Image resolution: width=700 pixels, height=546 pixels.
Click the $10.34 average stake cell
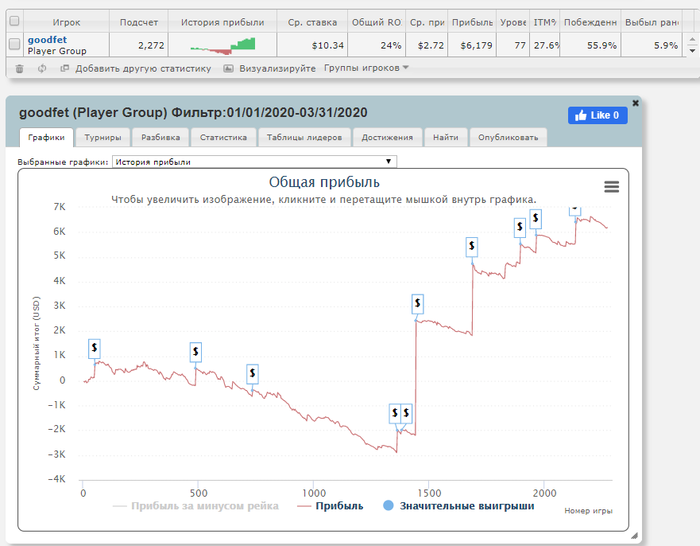(x=312, y=45)
